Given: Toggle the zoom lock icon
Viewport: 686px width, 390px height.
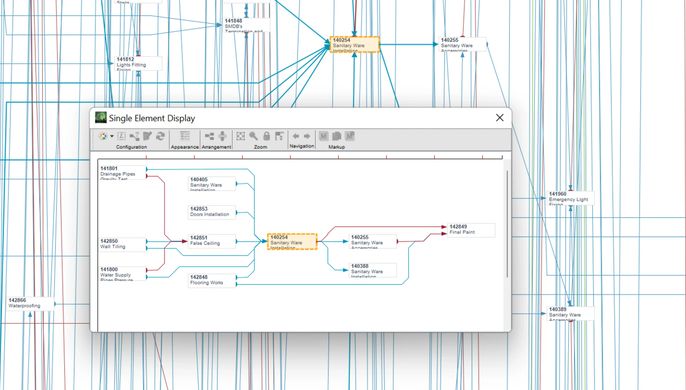Looking at the screenshot, I should point(266,136).
